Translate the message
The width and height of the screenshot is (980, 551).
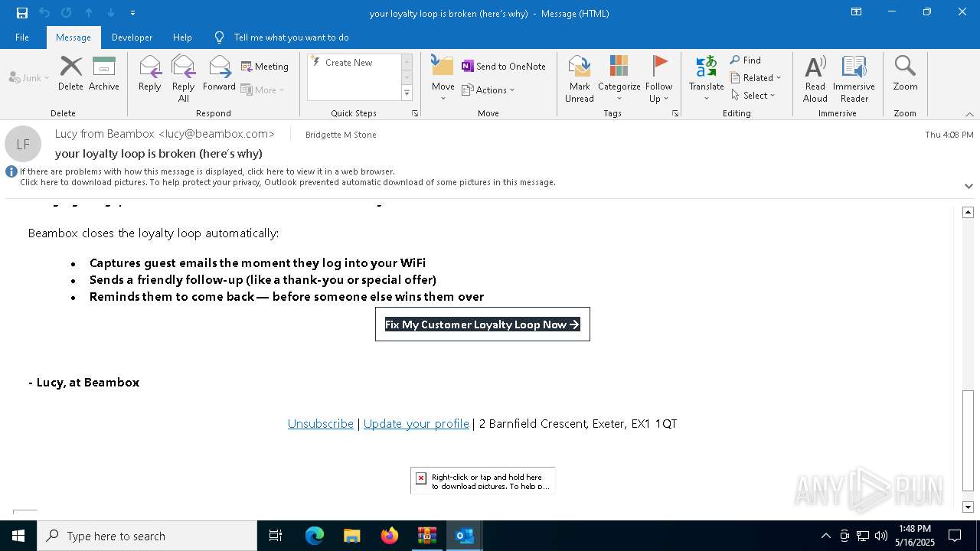tap(706, 79)
